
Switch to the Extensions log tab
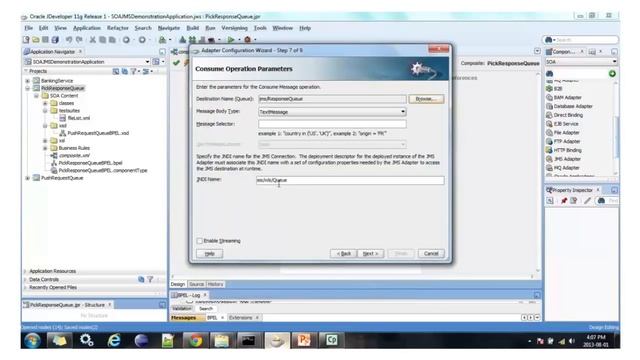point(241,318)
